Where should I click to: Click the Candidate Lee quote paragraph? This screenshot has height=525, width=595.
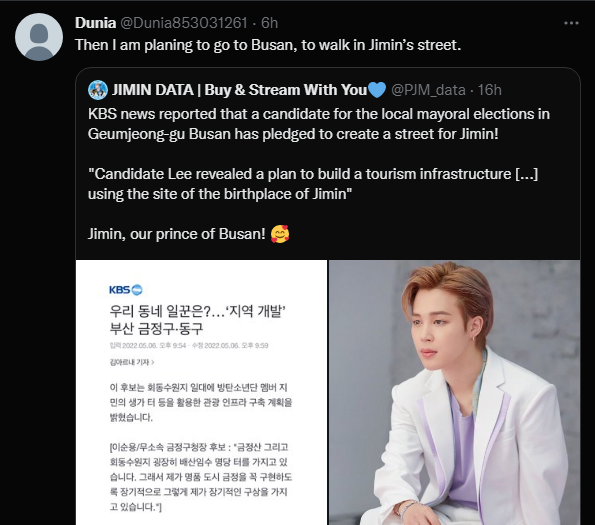(x=313, y=184)
